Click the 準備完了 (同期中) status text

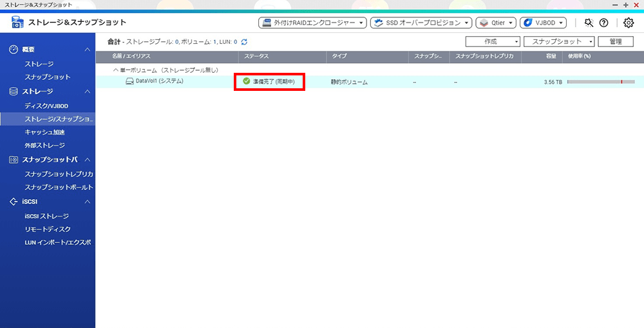coord(274,82)
